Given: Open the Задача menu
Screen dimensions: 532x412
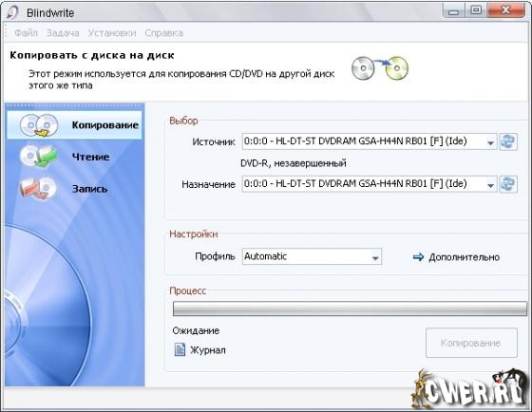Looking at the screenshot, I should 63,33.
